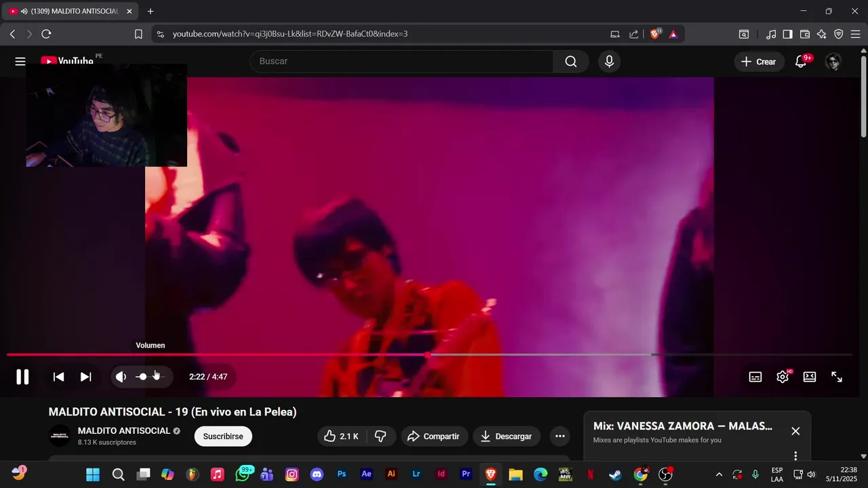Viewport: 868px width, 488px height.
Task: Close the MALDITO ANTISOCIAL tab
Action: click(130, 12)
